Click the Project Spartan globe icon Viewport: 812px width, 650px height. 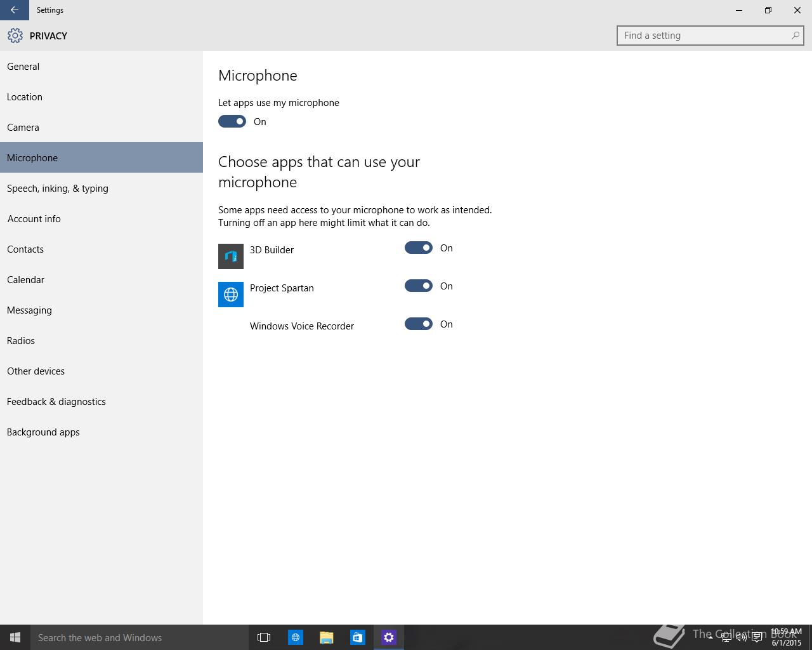[x=231, y=295]
